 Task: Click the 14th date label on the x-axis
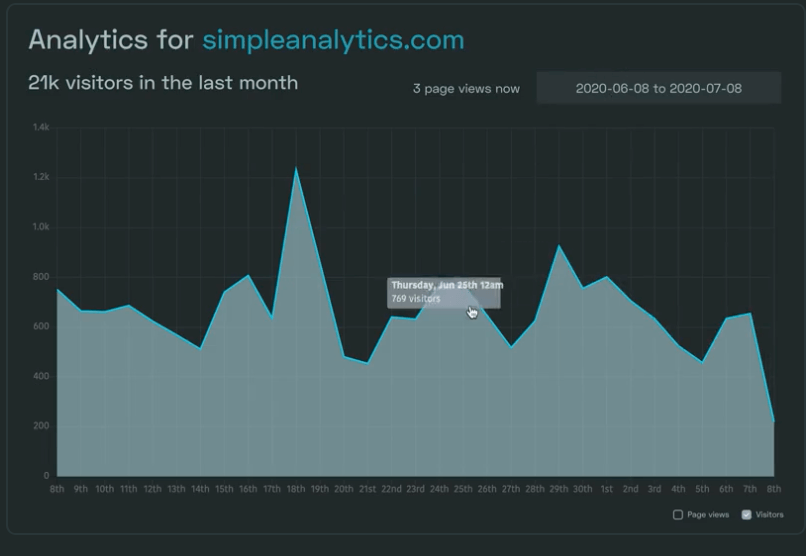click(x=200, y=489)
